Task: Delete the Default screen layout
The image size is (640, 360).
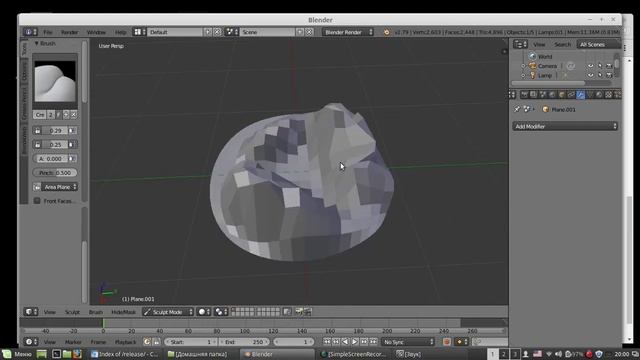Action: coord(217,32)
